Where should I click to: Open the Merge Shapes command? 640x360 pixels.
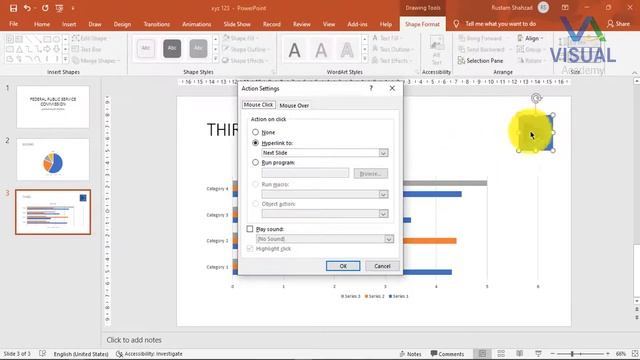click(95, 60)
